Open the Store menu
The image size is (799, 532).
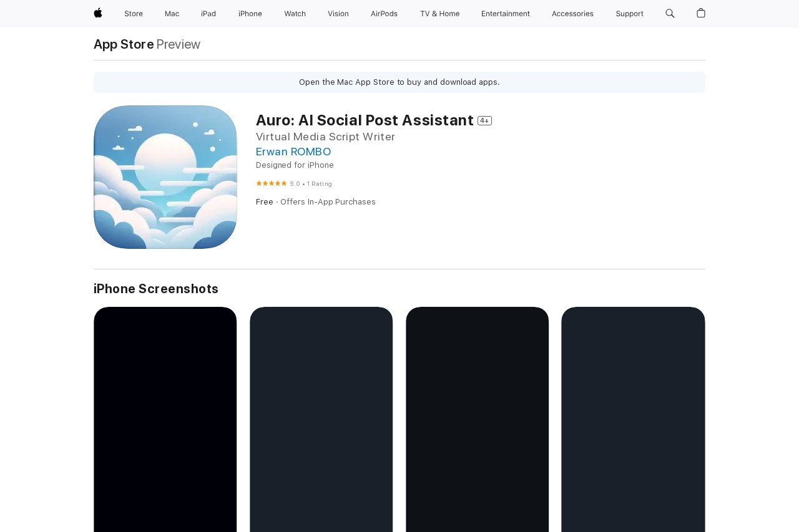pyautogui.click(x=134, y=14)
